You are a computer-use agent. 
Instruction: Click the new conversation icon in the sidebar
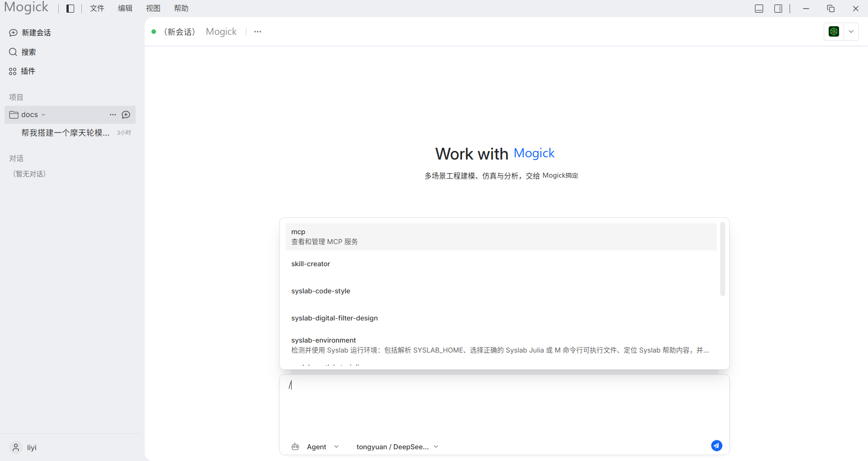14,33
